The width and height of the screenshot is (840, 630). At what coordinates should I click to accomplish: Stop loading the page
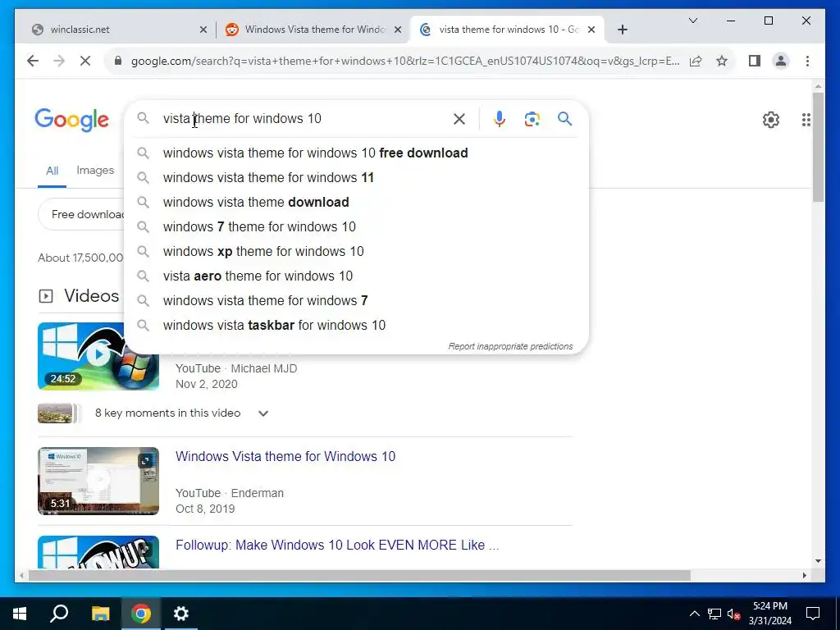(85, 61)
